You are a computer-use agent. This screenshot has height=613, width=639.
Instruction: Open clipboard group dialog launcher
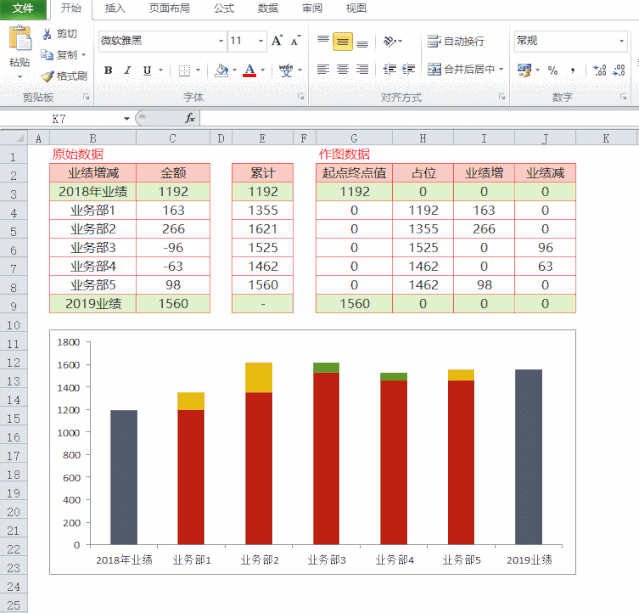(86, 97)
